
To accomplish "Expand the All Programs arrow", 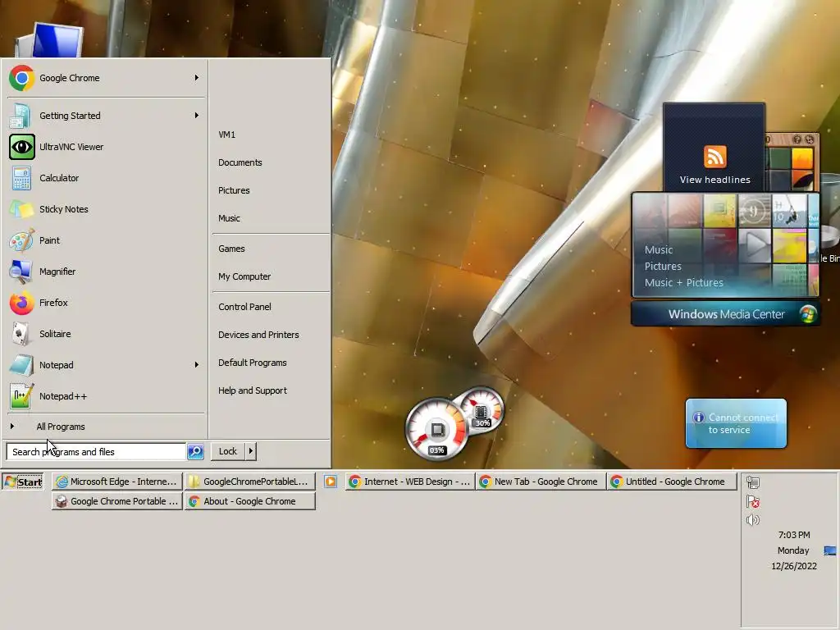I will (x=12, y=427).
